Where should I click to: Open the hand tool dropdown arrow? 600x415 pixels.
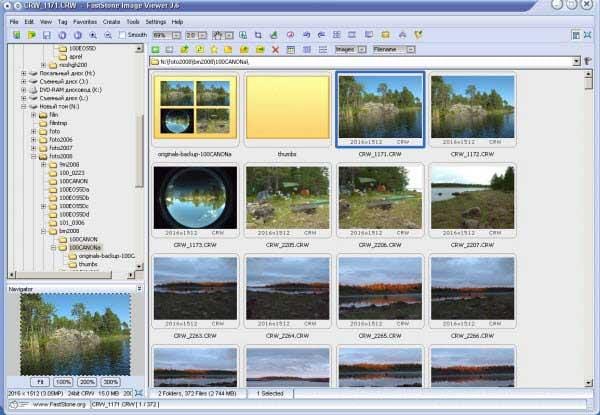(229, 36)
